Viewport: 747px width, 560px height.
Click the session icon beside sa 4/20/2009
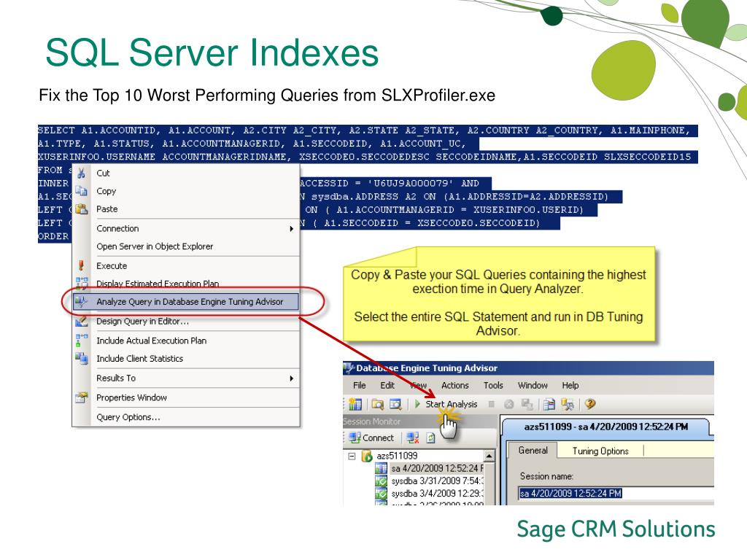click(381, 469)
